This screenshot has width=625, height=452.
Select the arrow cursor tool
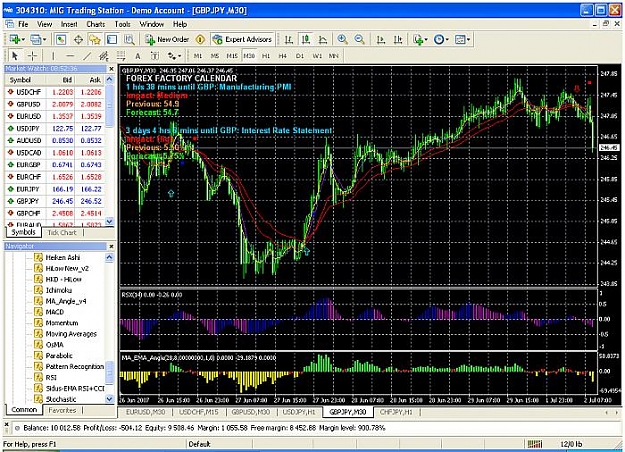pos(15,55)
